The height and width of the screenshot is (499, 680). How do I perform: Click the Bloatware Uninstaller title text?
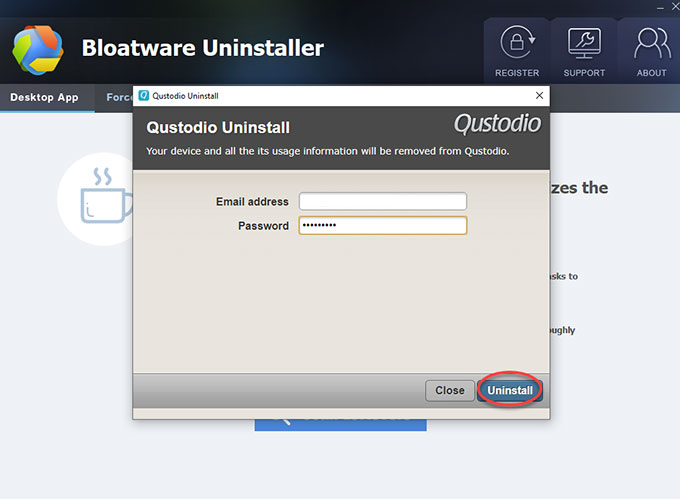tap(203, 48)
